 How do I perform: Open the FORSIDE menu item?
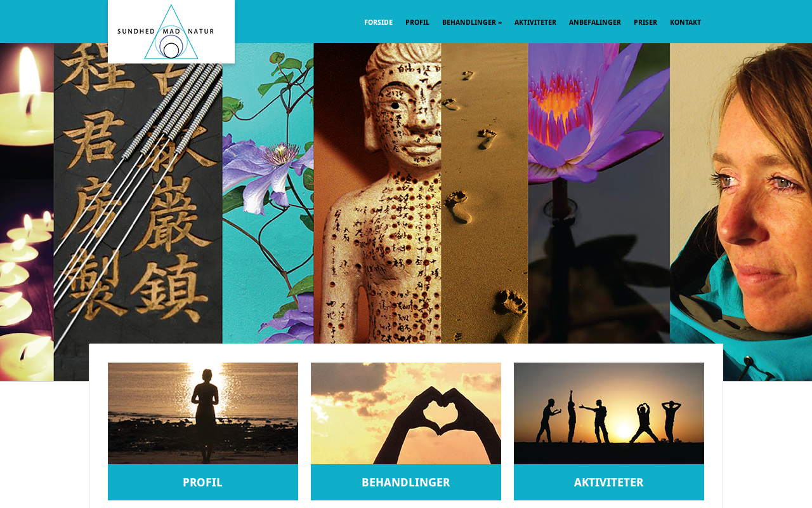[378, 22]
